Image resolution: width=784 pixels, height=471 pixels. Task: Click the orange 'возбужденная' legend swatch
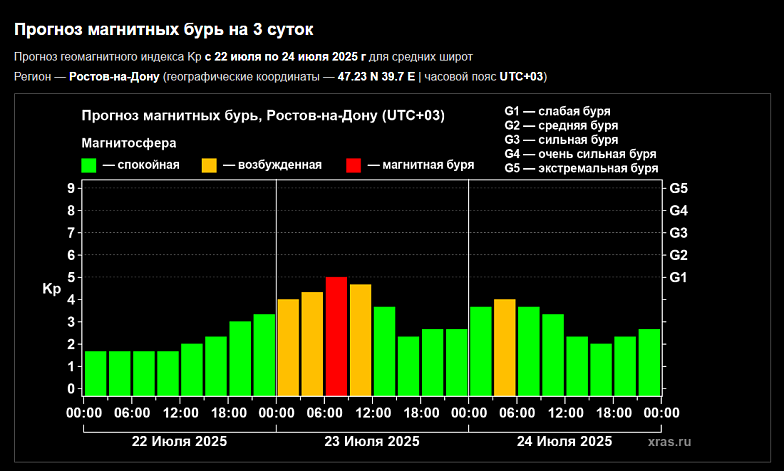209,166
